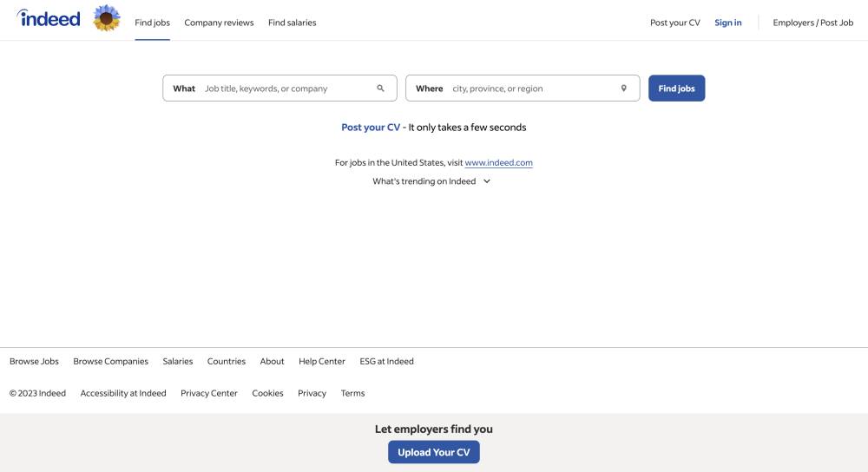Screen dimensions: 868x472
Task: Open Employers / Post Job
Action: [x=812, y=23]
